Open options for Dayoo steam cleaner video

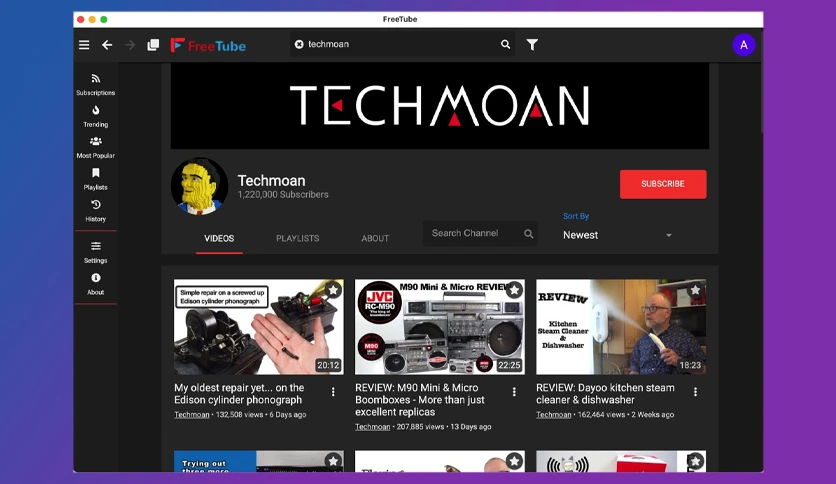695,392
